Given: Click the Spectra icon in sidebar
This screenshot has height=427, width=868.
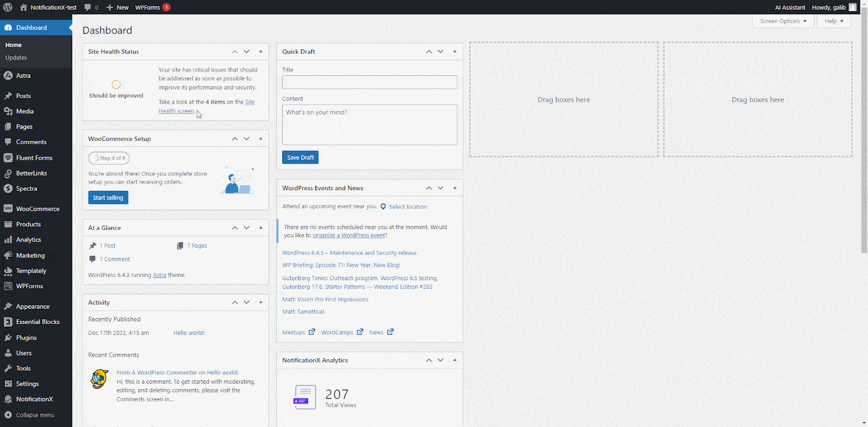Looking at the screenshot, I should (8, 189).
